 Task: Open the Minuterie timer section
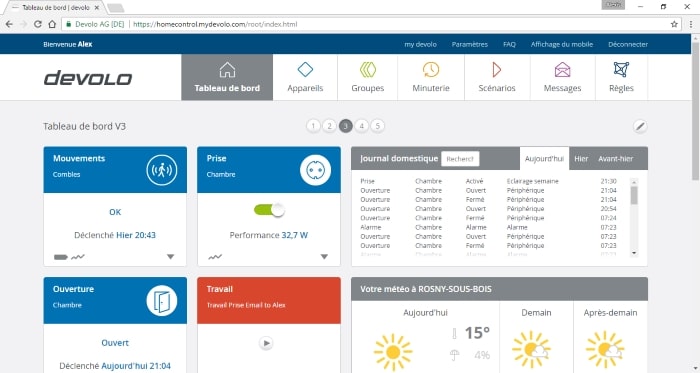pos(431,77)
